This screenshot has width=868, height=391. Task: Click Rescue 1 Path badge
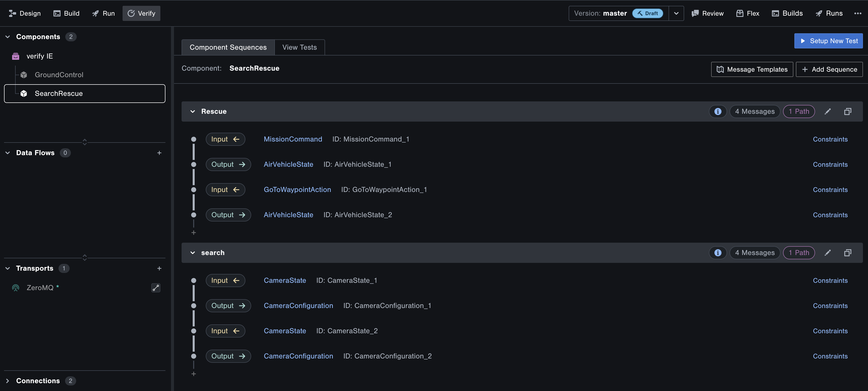coord(799,111)
